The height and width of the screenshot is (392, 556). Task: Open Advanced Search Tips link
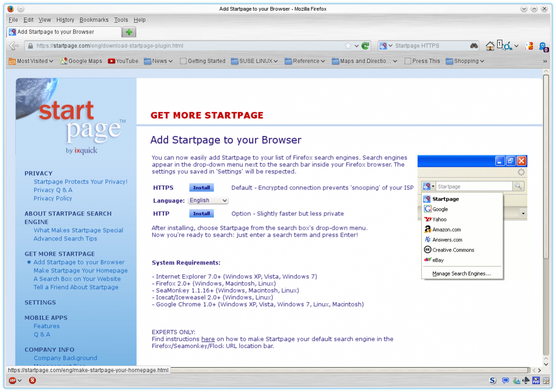pyautogui.click(x=65, y=239)
